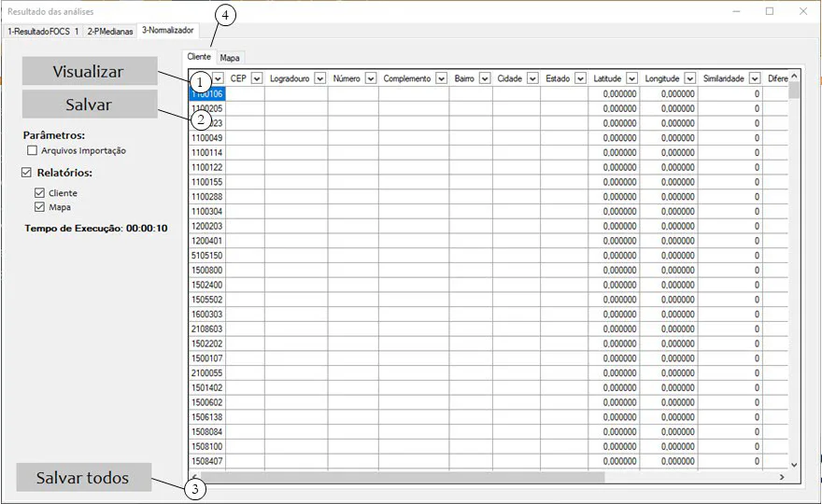Open the Latitude column filter dropdown

coord(632,78)
